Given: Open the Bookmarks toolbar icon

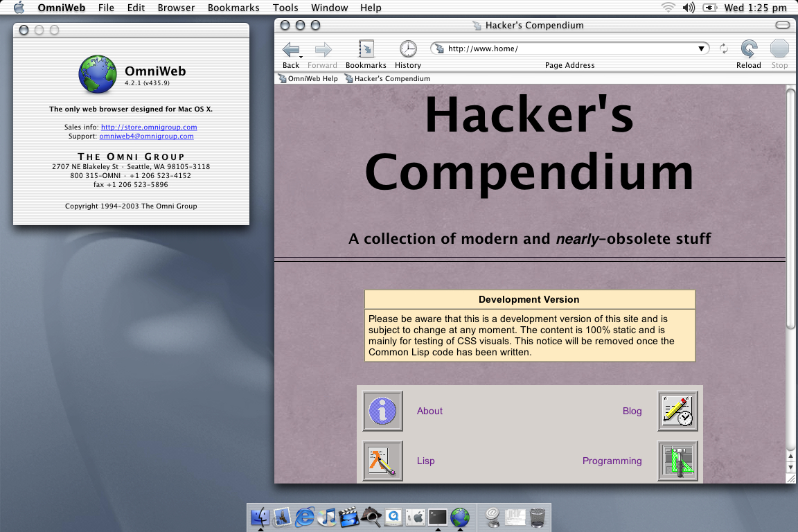Looking at the screenshot, I should 366,49.
